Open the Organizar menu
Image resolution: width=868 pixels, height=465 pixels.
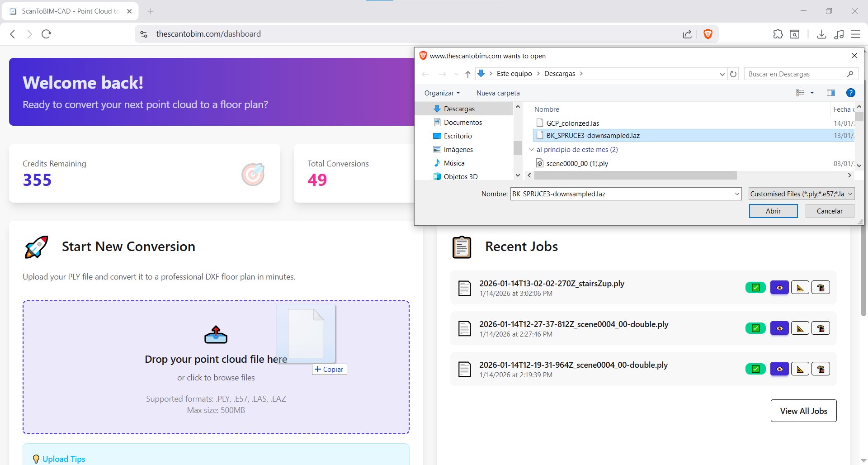click(441, 93)
